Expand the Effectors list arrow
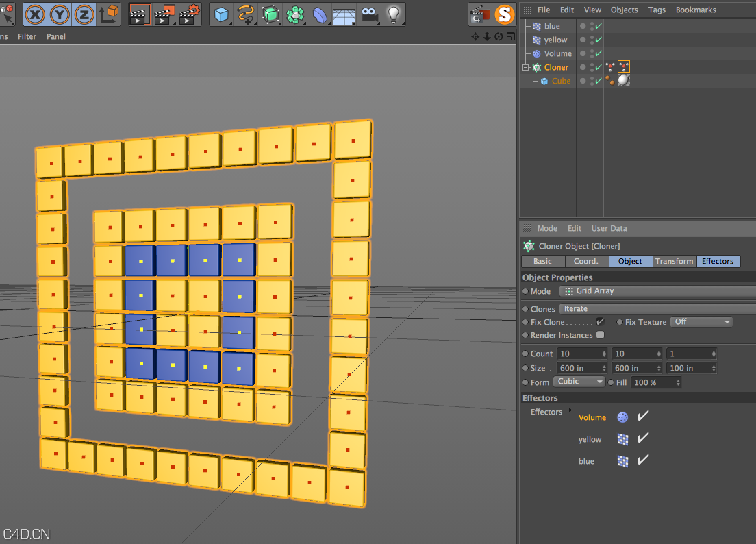 [x=570, y=410]
